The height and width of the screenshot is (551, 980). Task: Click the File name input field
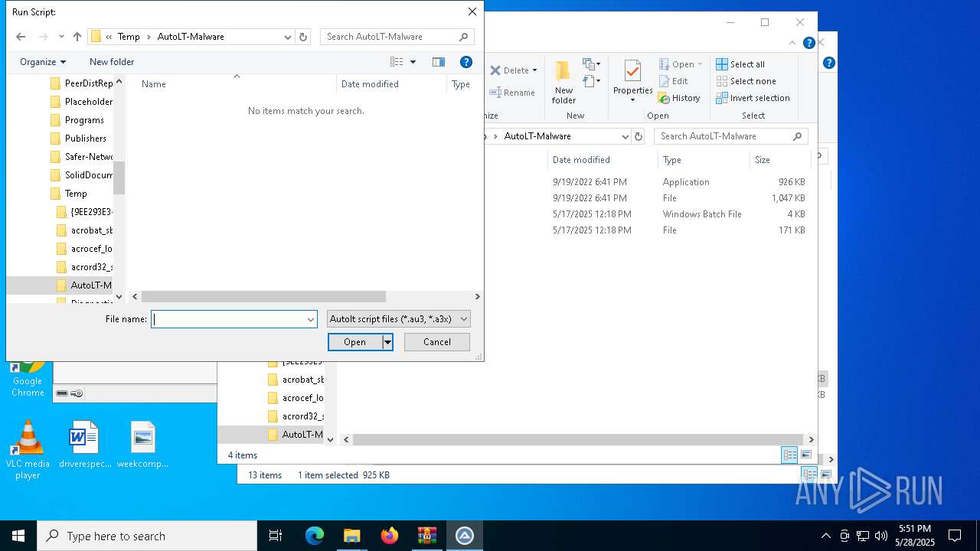tap(228, 319)
